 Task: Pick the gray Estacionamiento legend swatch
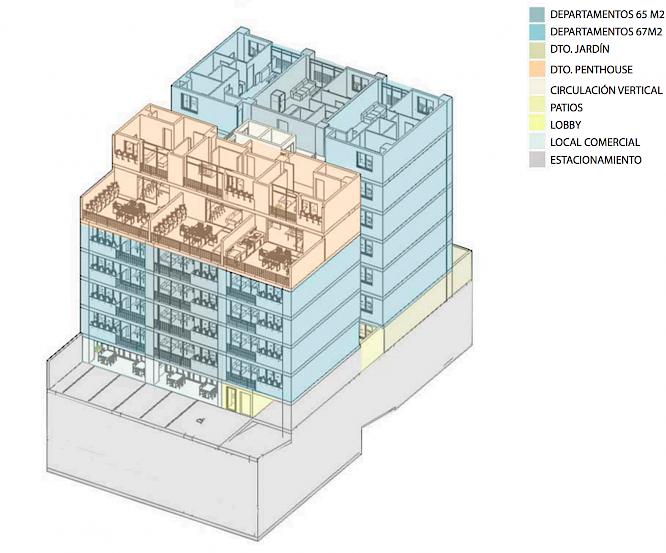[x=537, y=160]
